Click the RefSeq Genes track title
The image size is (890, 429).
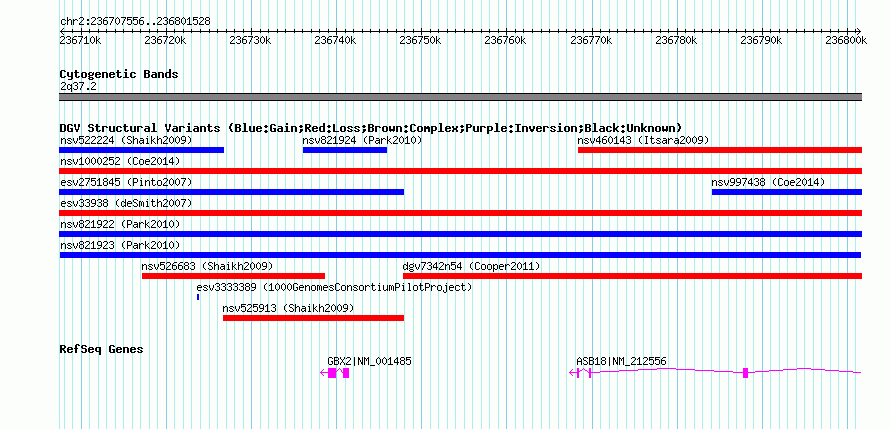[x=101, y=349]
